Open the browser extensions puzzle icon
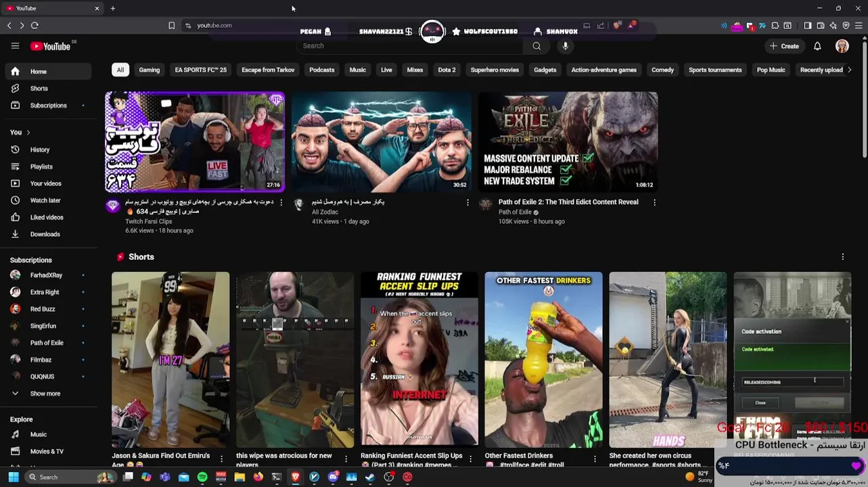Image resolution: width=868 pixels, height=487 pixels. coord(775,26)
